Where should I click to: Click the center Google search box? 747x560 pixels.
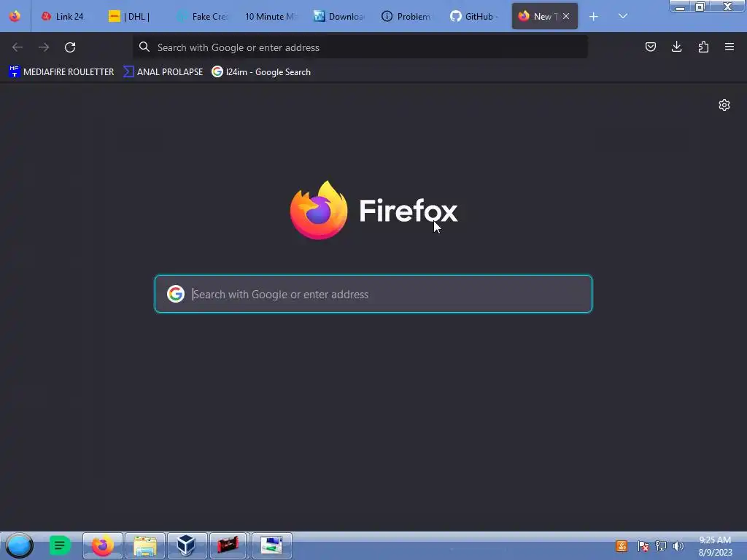tap(373, 294)
